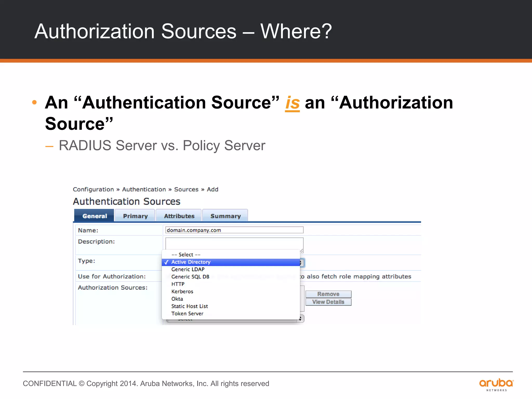This screenshot has height=399, width=532.
Task: Click the 'Authentication Sources' heading
Action: [x=127, y=201]
